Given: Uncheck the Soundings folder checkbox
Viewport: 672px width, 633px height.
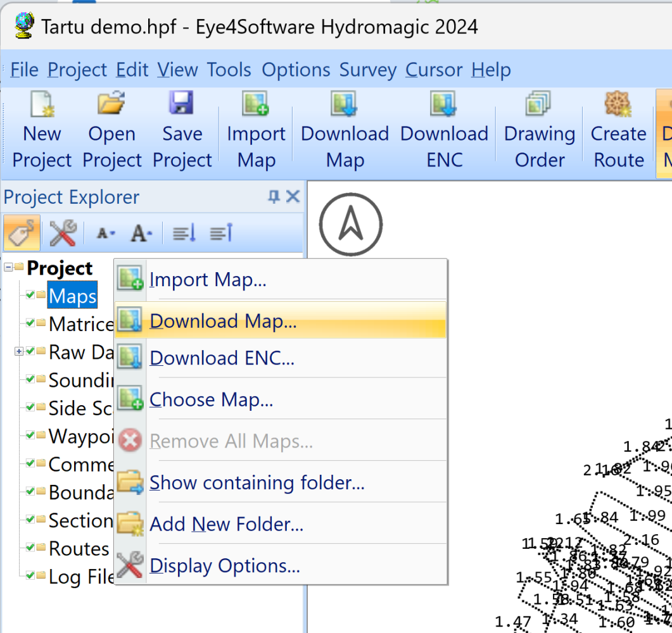Looking at the screenshot, I should click(30, 379).
